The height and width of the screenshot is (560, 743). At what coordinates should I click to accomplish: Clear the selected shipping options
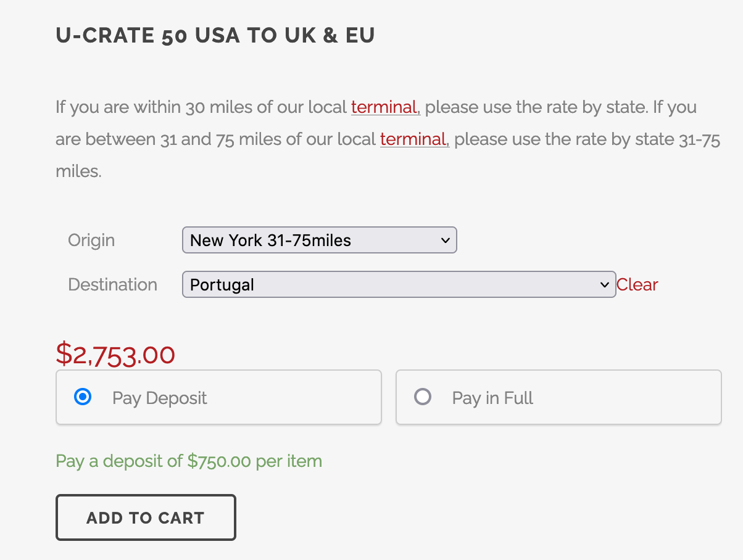click(x=637, y=285)
